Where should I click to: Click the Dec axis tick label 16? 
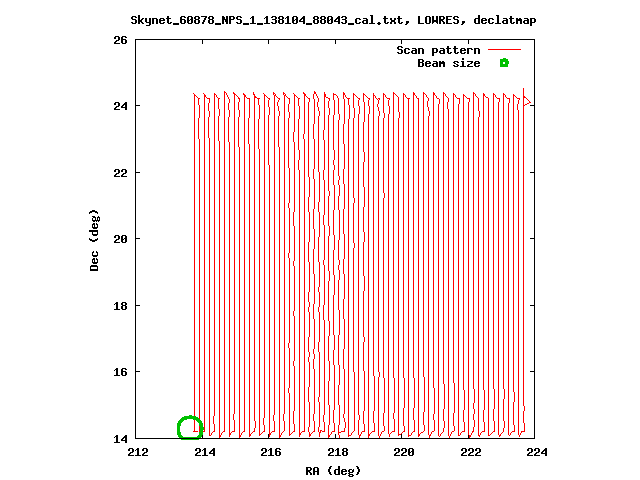pos(120,372)
